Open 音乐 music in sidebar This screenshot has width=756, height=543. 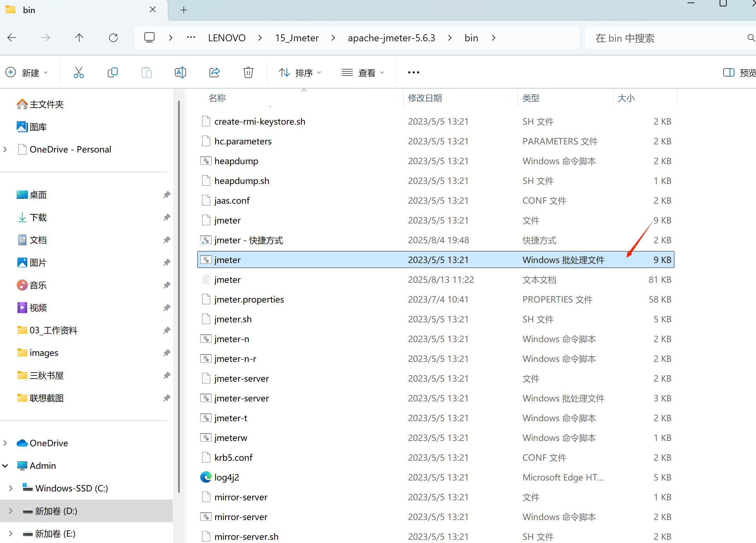31,285
